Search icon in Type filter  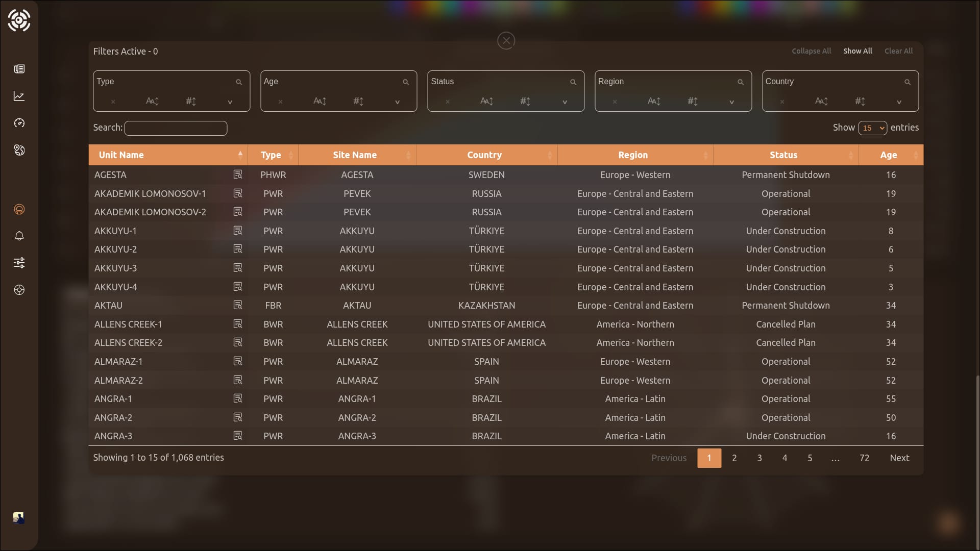pos(238,82)
